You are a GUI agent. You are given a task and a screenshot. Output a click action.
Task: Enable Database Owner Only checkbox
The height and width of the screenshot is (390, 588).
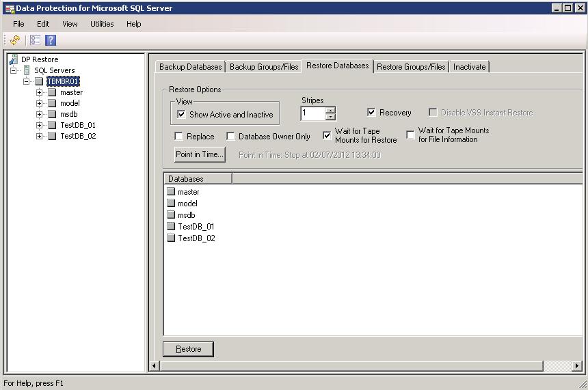tap(230, 136)
